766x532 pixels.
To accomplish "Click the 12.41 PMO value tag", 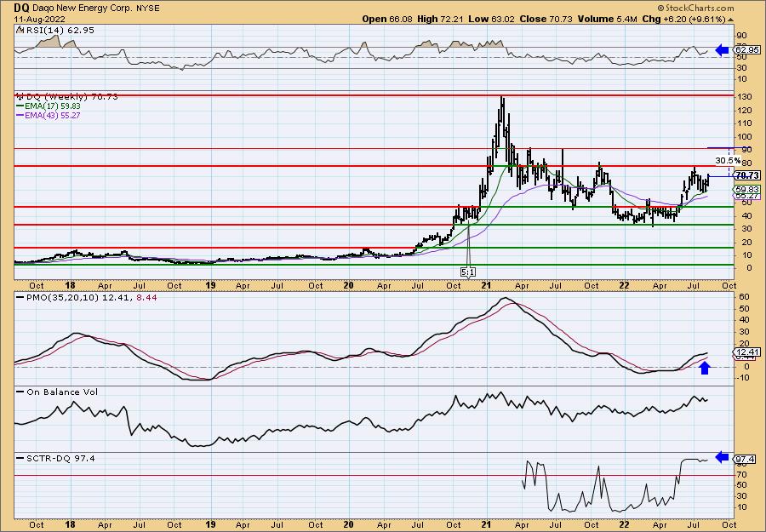I will coord(747,352).
